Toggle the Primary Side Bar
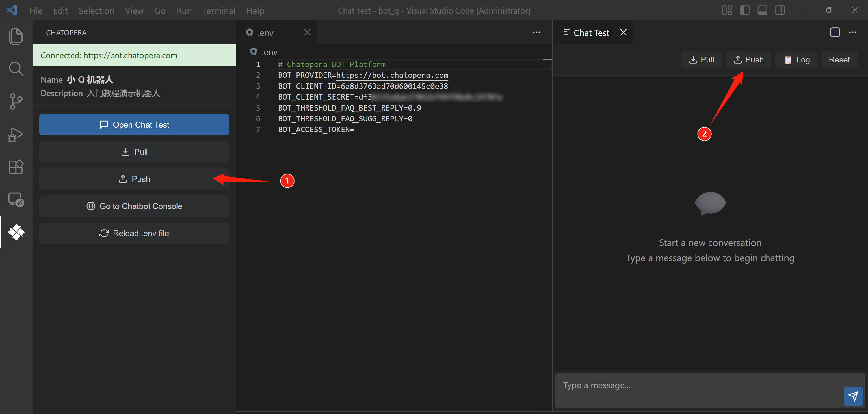This screenshot has height=414, width=868. pos(744,10)
